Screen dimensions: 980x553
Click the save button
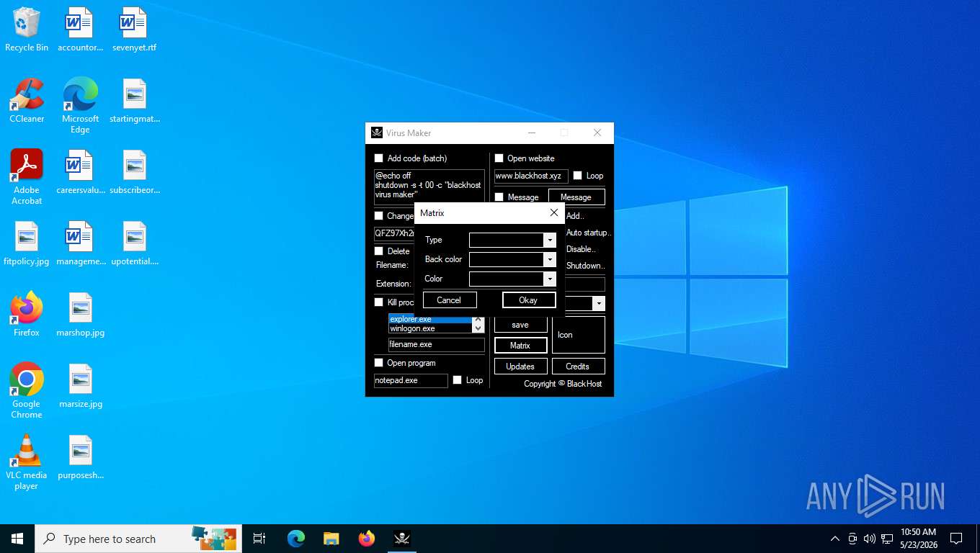[x=520, y=325]
